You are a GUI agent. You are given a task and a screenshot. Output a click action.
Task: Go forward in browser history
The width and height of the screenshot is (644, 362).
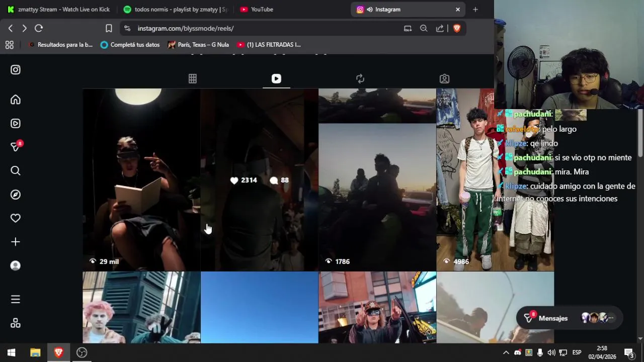24,28
